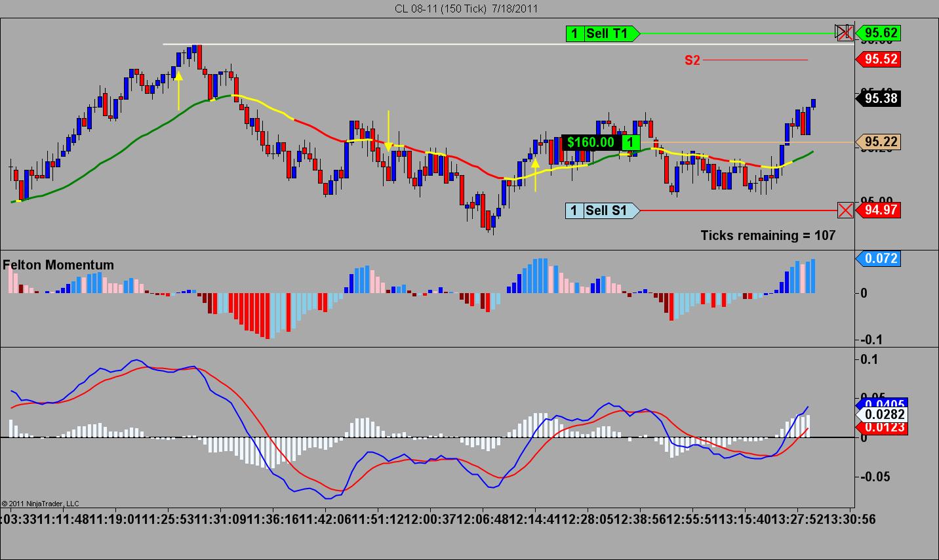
Task: Click the NinjaTrader, LLC copyright text
Action: pyautogui.click(x=41, y=504)
